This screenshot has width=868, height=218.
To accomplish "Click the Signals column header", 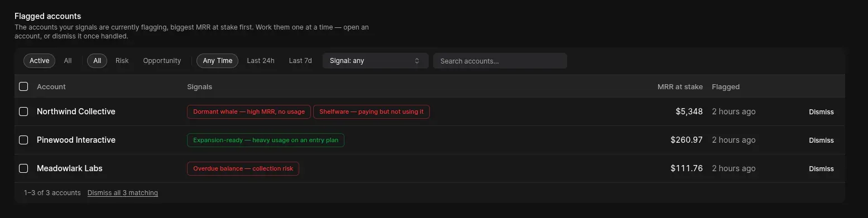I will [199, 86].
